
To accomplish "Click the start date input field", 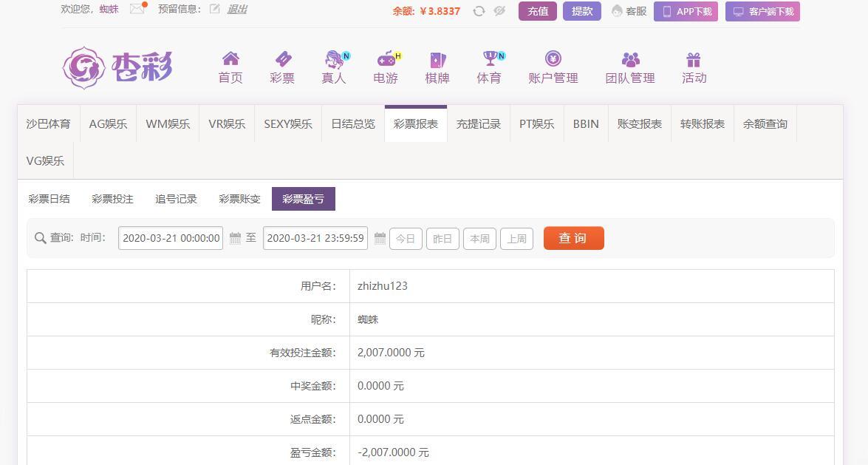I will click(x=171, y=238).
